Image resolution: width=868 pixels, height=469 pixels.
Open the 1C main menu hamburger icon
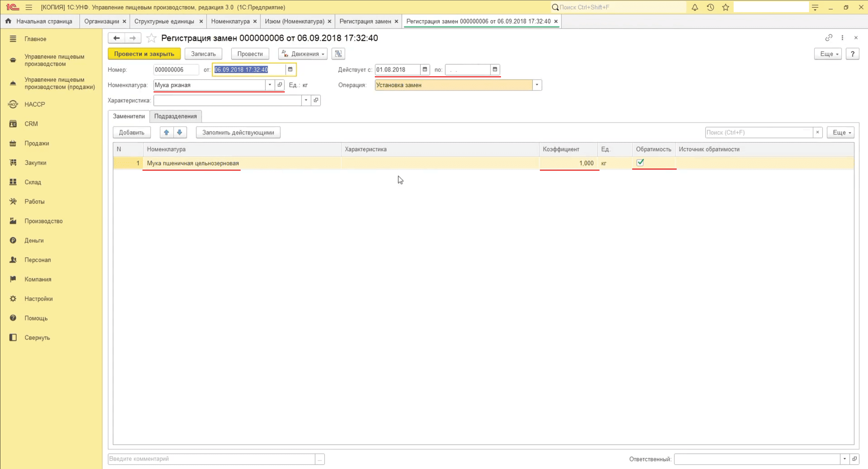(29, 7)
